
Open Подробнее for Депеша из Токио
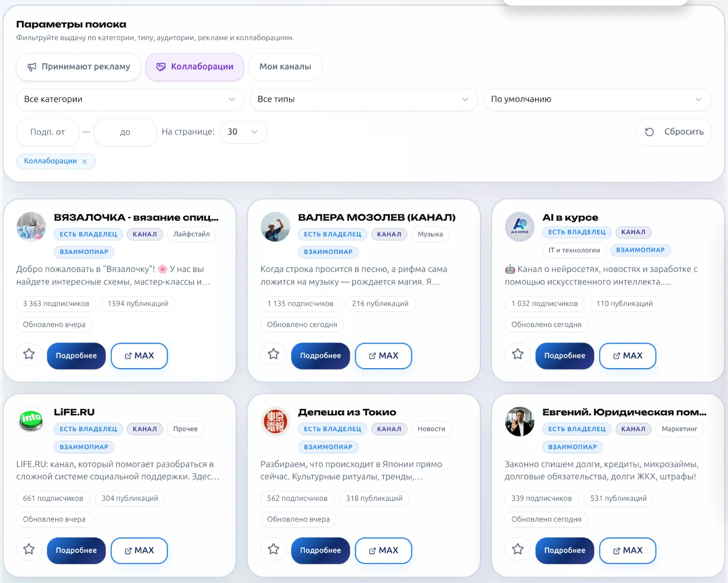tap(321, 550)
